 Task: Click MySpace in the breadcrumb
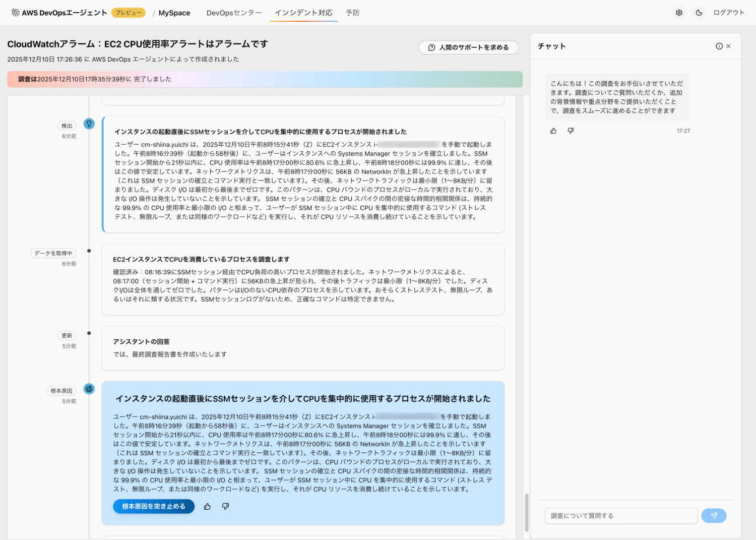click(x=174, y=13)
